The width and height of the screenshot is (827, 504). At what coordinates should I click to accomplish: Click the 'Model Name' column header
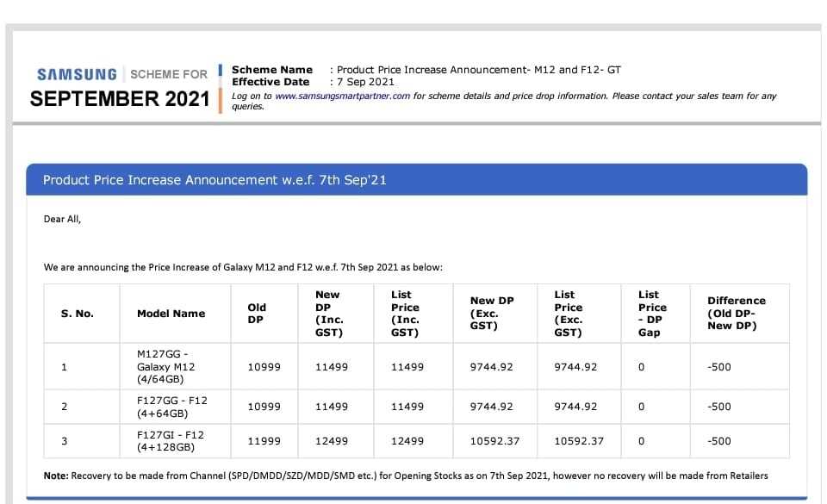click(x=171, y=314)
